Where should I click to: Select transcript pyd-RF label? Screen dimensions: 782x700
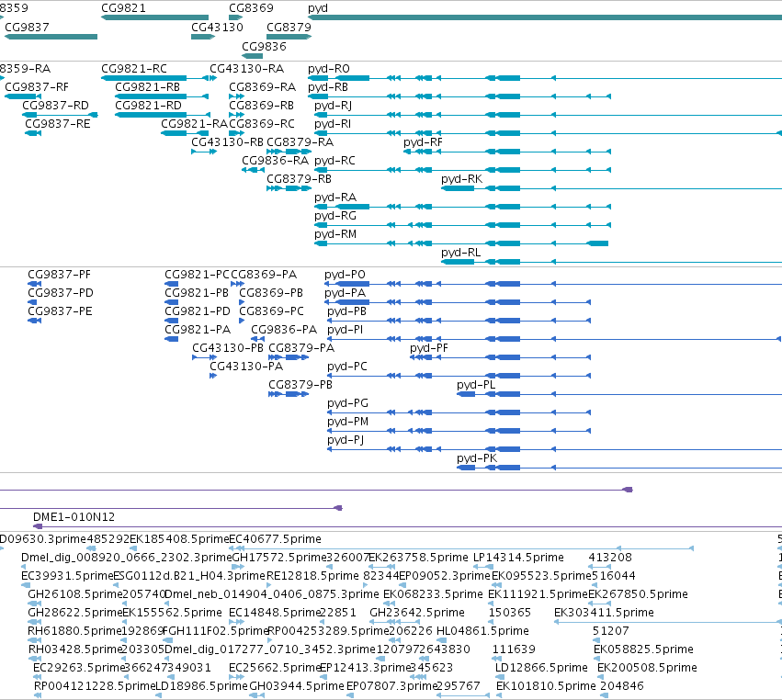coord(423,142)
